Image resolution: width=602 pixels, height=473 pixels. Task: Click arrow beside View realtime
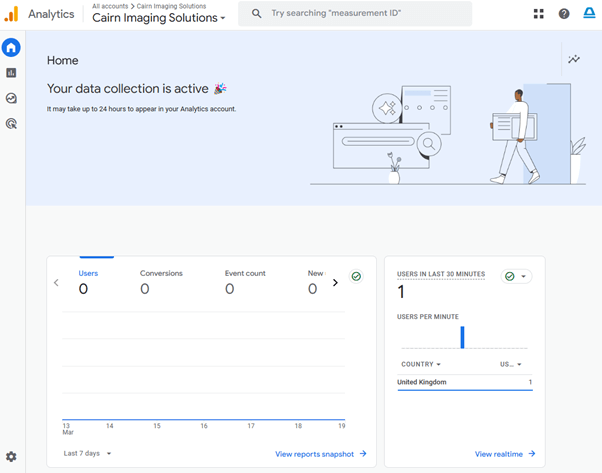(532, 454)
